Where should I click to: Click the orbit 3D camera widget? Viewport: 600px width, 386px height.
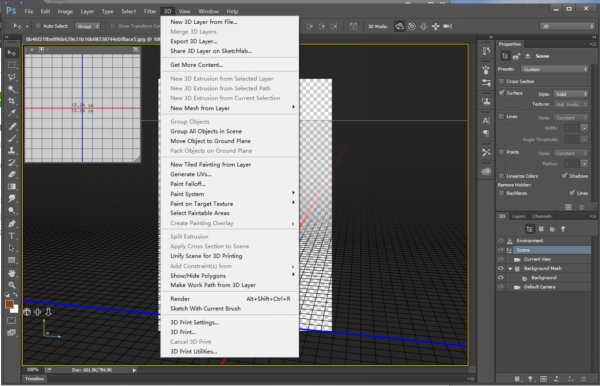coord(27,312)
